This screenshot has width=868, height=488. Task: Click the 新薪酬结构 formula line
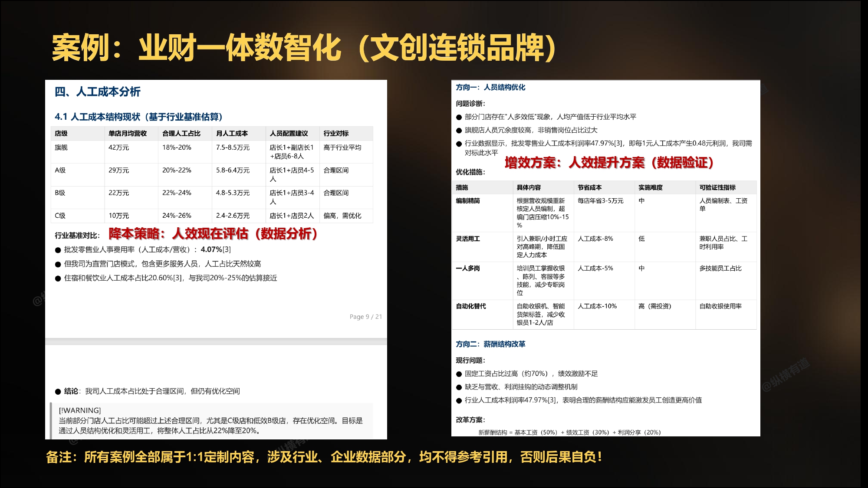[569, 432]
